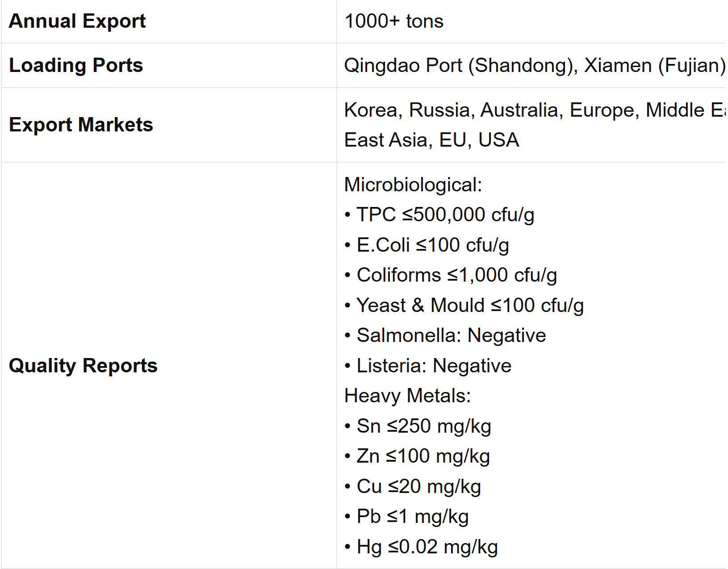Viewport: 728px width, 569px height.
Task: Click the E.Coli ≤100 cfu/g bullet
Action: pyautogui.click(x=427, y=245)
